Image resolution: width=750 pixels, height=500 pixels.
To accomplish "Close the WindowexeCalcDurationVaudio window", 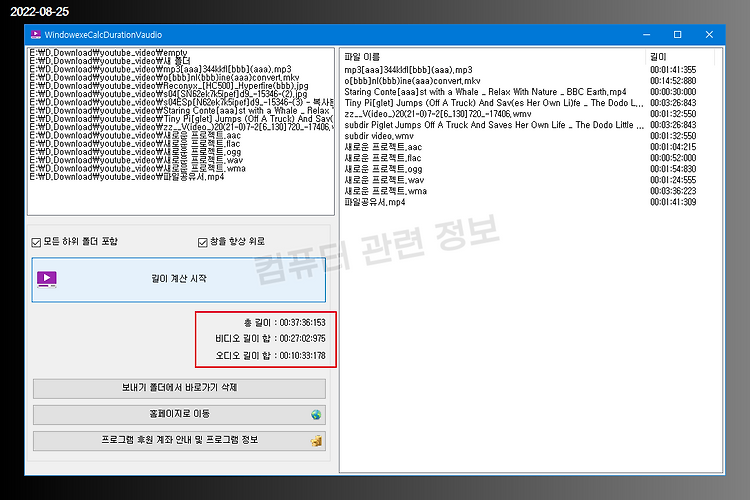I will [709, 34].
